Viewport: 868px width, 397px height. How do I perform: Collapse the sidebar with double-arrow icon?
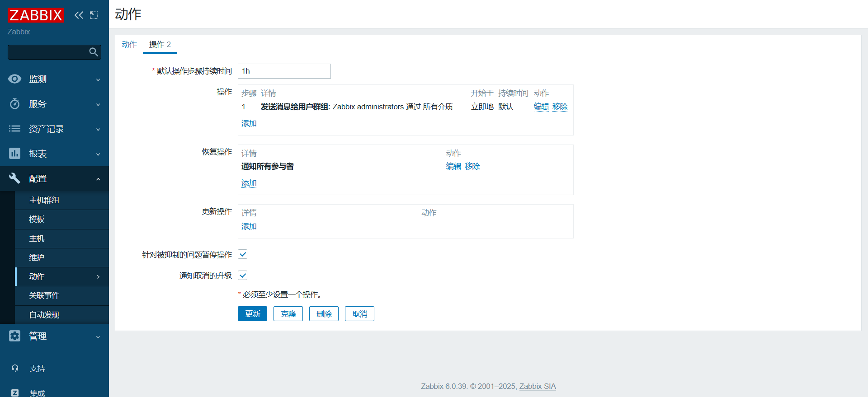click(79, 15)
